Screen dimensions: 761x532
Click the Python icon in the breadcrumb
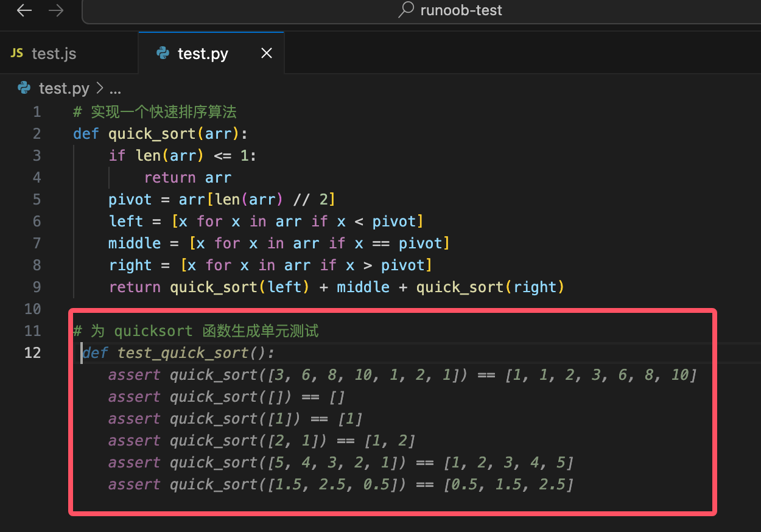(x=24, y=88)
